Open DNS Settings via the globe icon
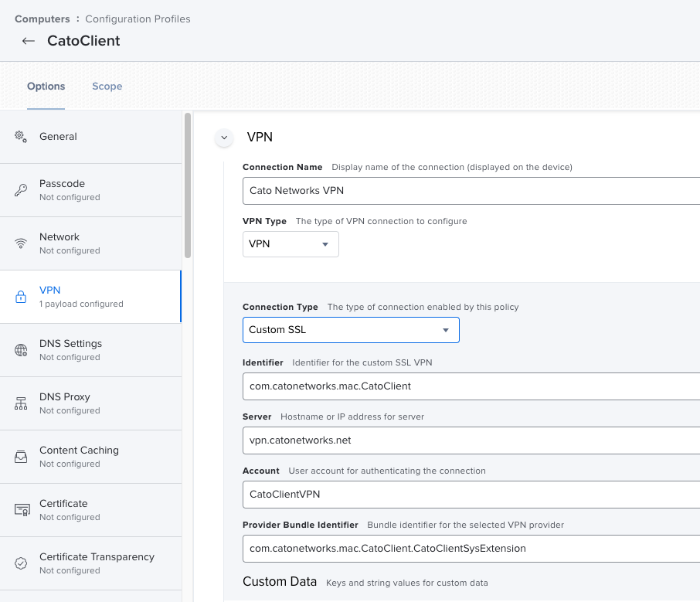Viewport: 700px width, 602px height. pyautogui.click(x=19, y=349)
